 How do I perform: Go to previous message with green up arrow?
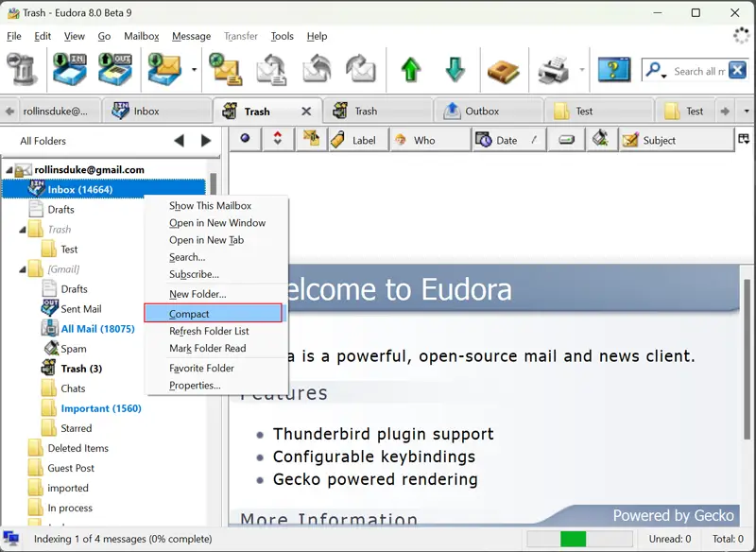tap(410, 70)
